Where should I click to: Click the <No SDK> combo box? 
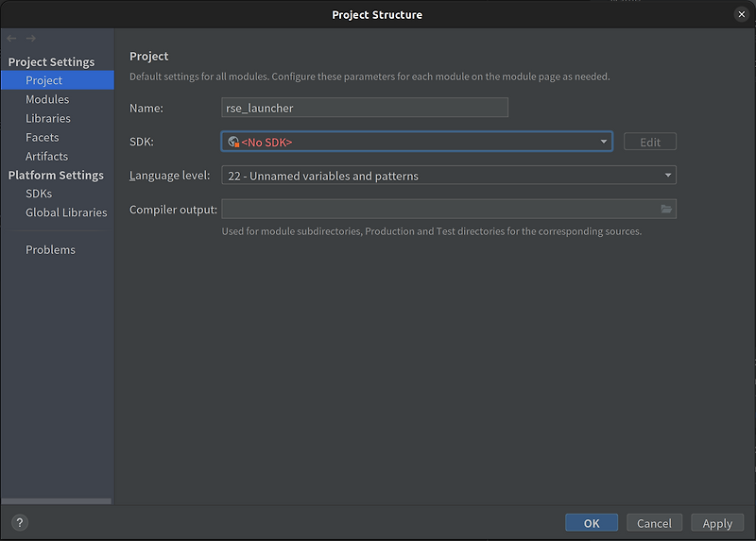[x=417, y=142]
